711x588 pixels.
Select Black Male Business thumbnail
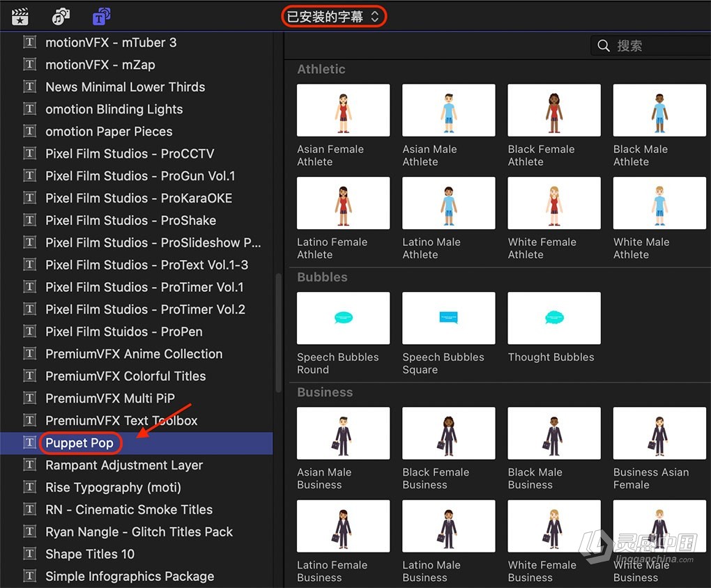pos(554,433)
